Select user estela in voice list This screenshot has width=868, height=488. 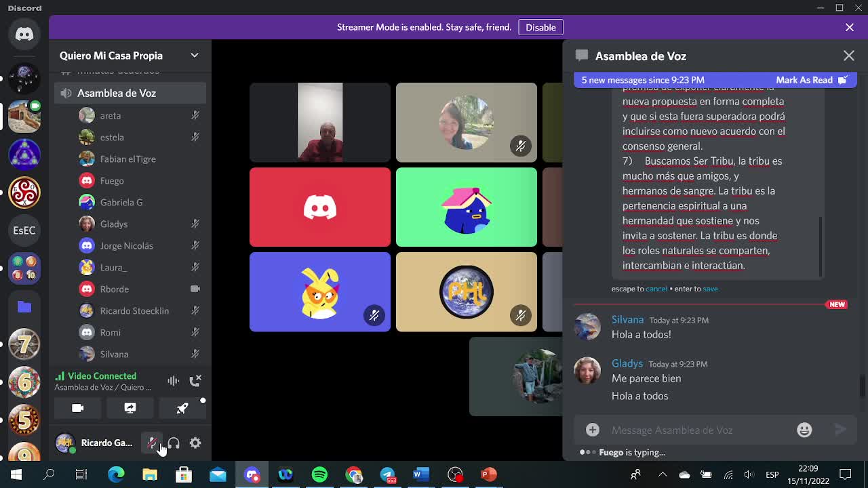[x=140, y=137]
